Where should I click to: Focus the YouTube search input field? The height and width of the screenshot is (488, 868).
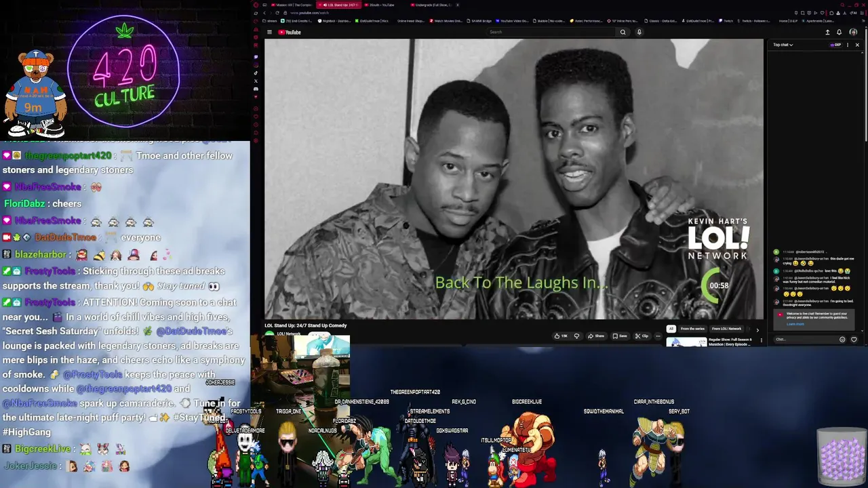[x=551, y=32]
